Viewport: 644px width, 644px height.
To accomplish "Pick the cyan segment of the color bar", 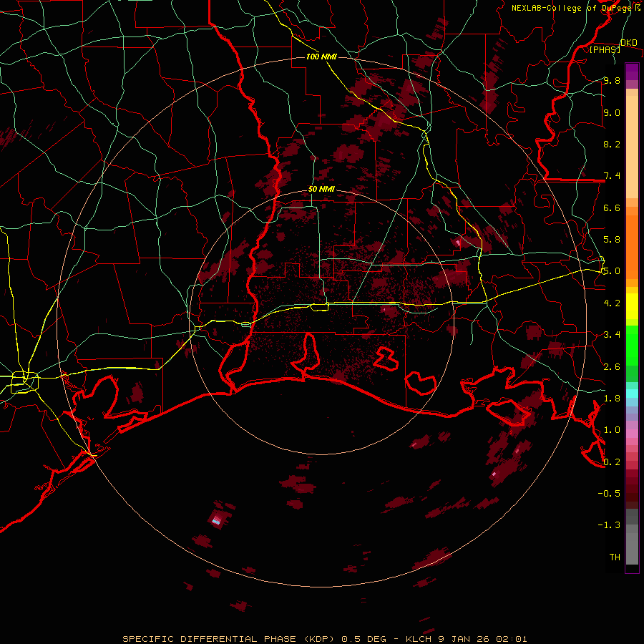I will (632, 393).
